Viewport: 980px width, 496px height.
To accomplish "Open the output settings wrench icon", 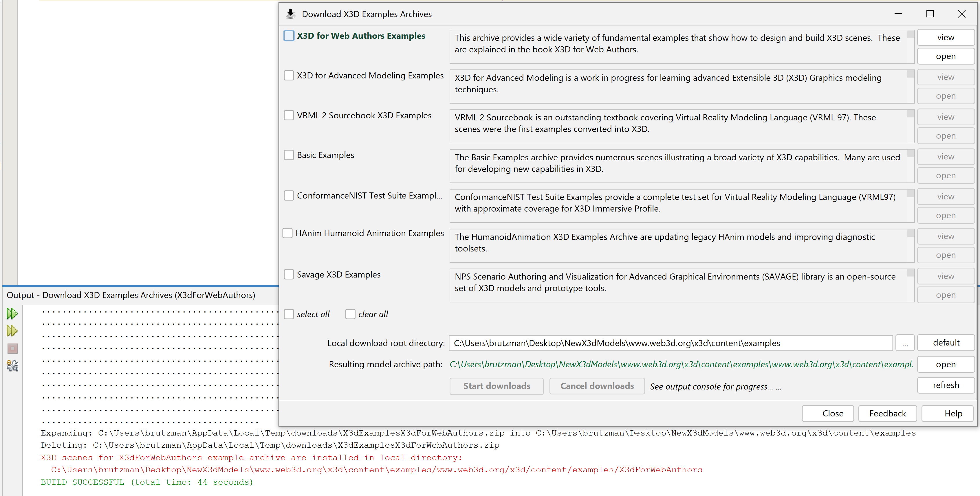I will (x=12, y=366).
